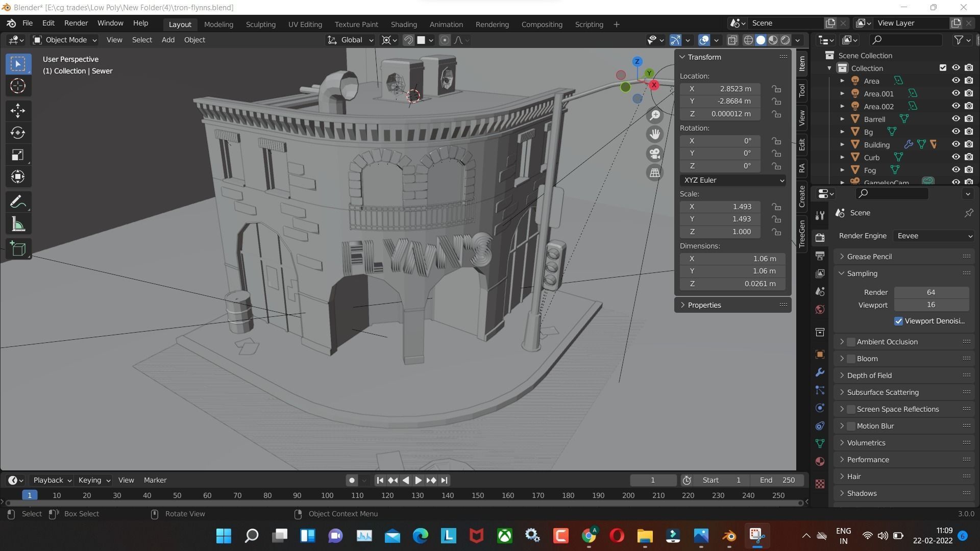Viewport: 980px width, 551px height.
Task: Expand the Properties panel in sidebar
Action: pyautogui.click(x=732, y=305)
